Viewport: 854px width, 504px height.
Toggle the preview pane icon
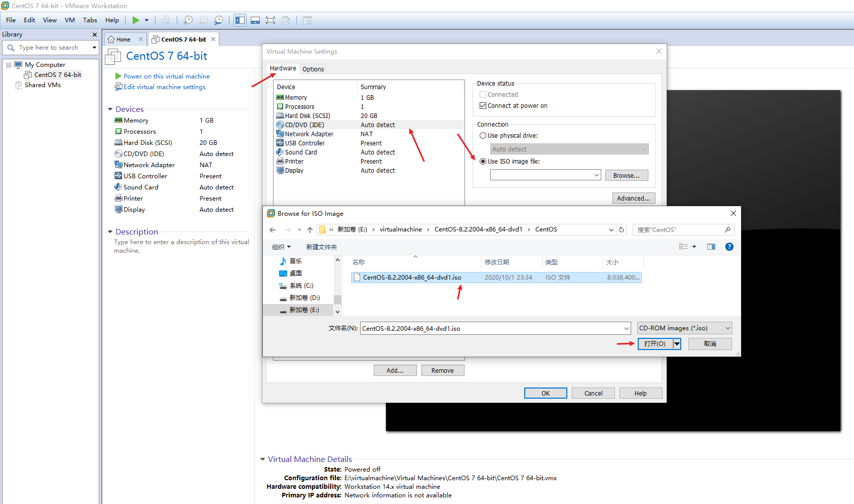point(711,247)
